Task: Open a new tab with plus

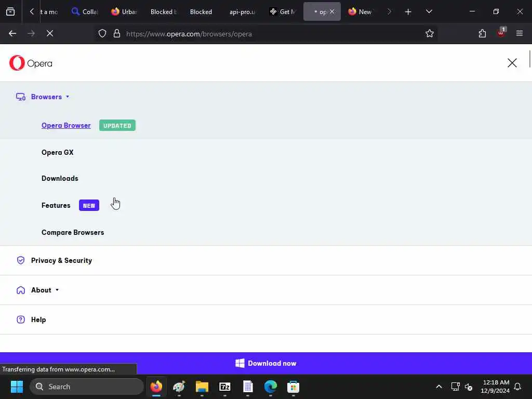Action: coord(408,12)
